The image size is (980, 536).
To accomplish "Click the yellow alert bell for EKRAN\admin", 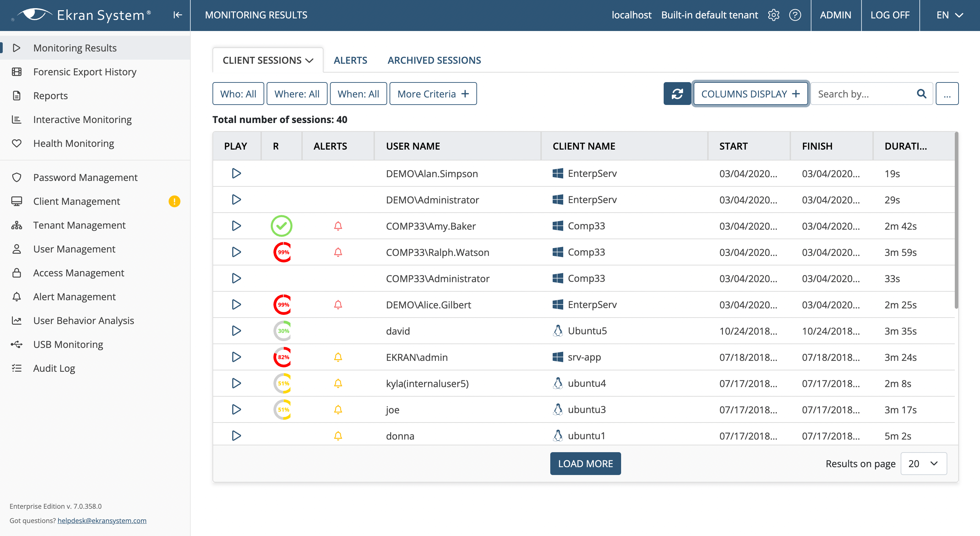I will (338, 357).
